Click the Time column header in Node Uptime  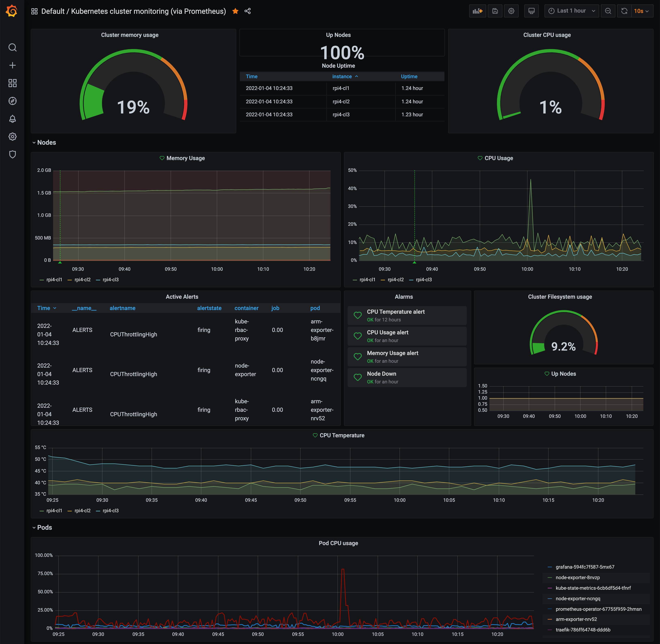pyautogui.click(x=252, y=76)
